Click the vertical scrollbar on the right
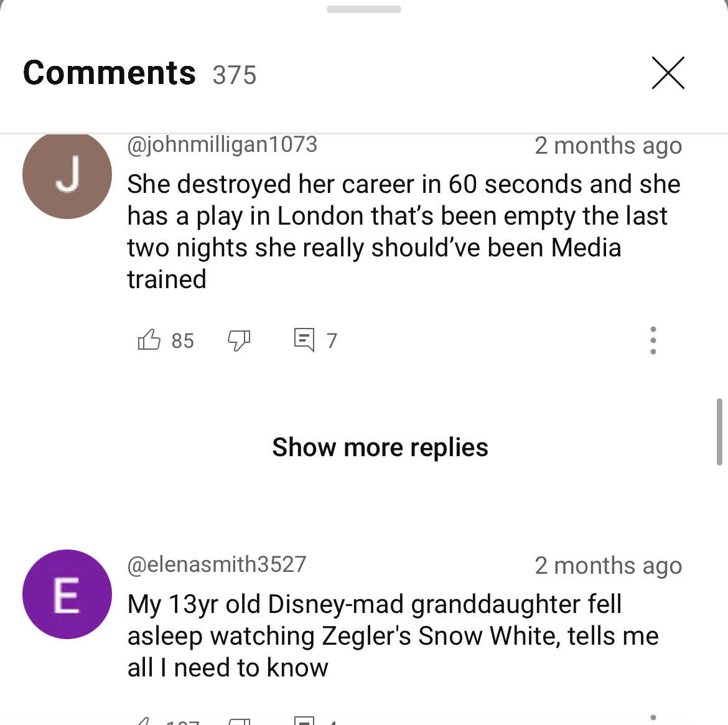Viewport: 728px width, 725px height. pyautogui.click(x=719, y=431)
